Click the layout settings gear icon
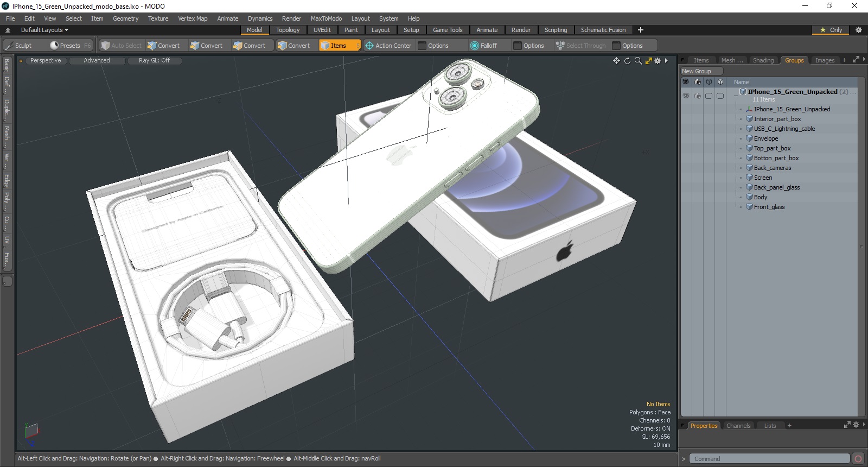Screen dimensions: 868x467 click(858, 30)
